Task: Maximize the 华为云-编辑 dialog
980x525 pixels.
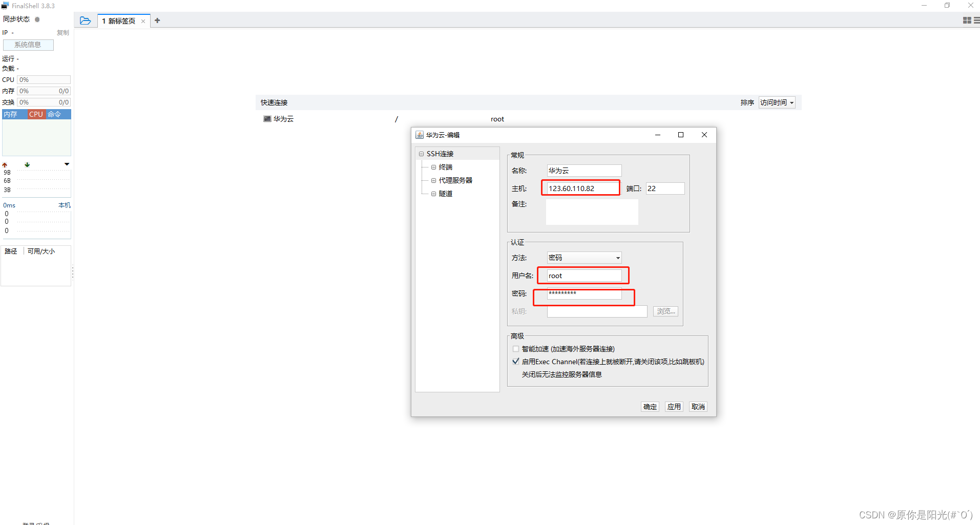Action: (x=681, y=135)
